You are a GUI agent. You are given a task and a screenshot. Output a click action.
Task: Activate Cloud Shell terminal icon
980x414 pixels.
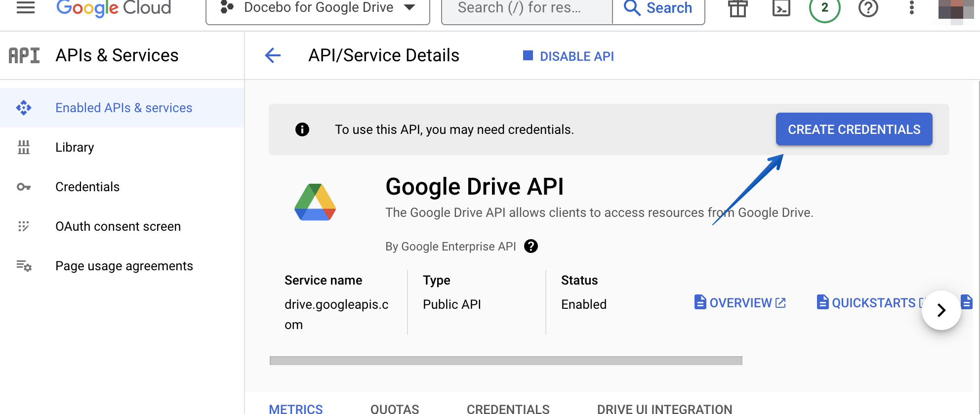coord(781,8)
